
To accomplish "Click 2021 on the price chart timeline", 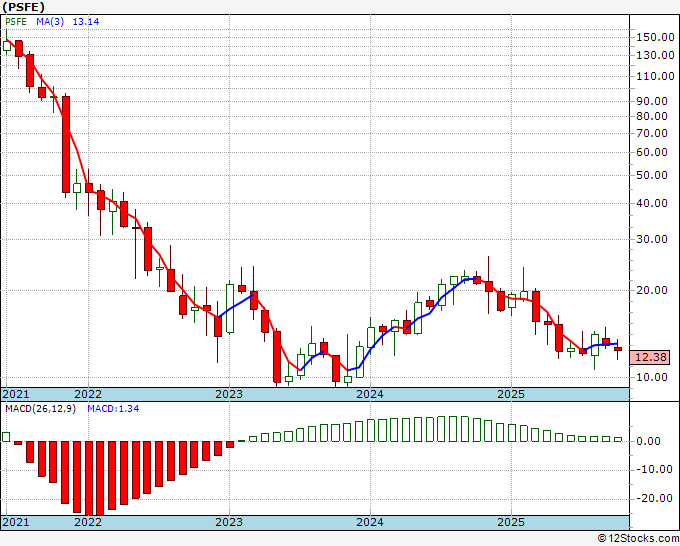I will tap(16, 394).
